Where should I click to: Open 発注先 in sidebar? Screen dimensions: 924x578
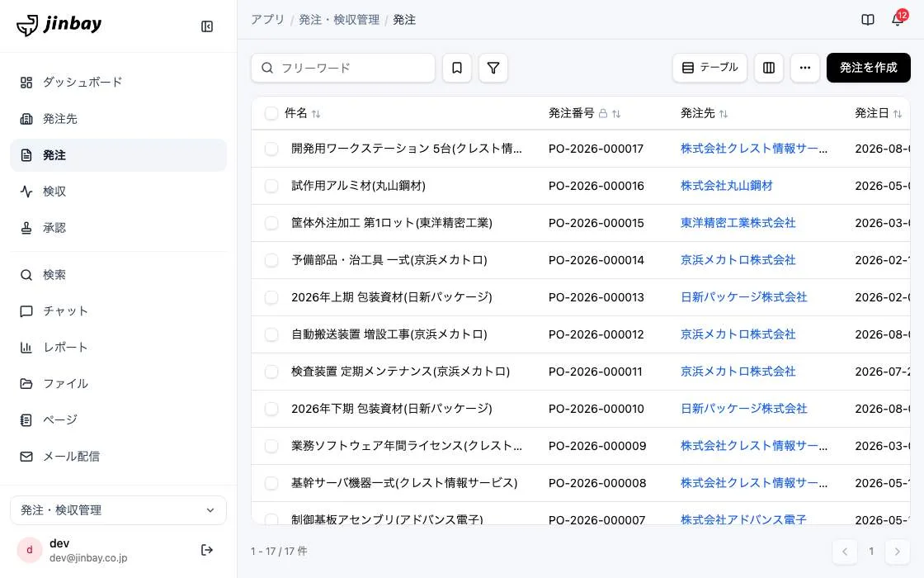119,119
